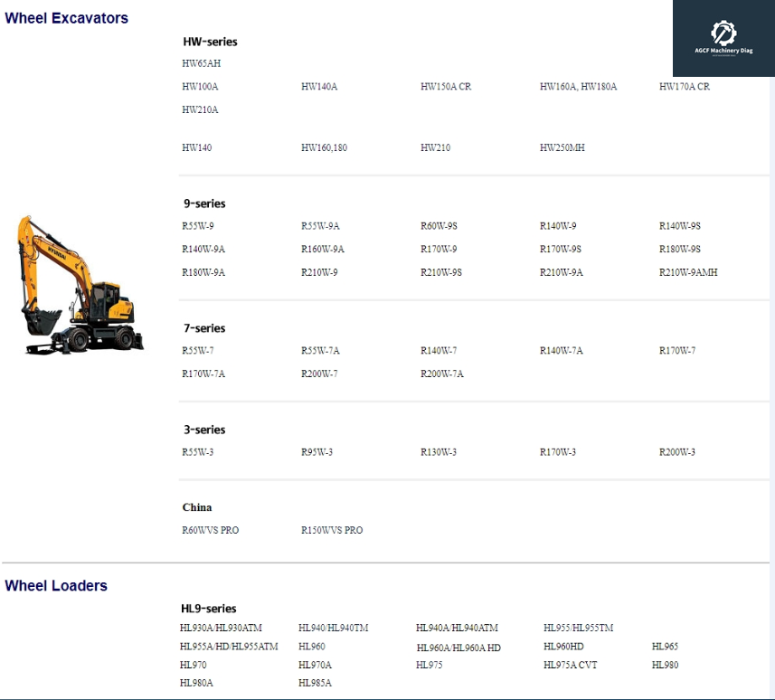Select the HW150A CR model
The image size is (775, 700).
coord(445,87)
